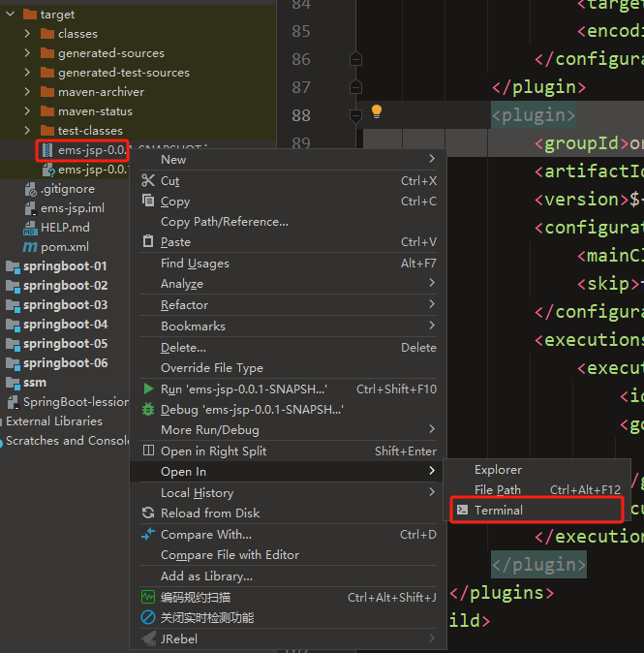Click the selected ems-jsp archive file icon

47,150
